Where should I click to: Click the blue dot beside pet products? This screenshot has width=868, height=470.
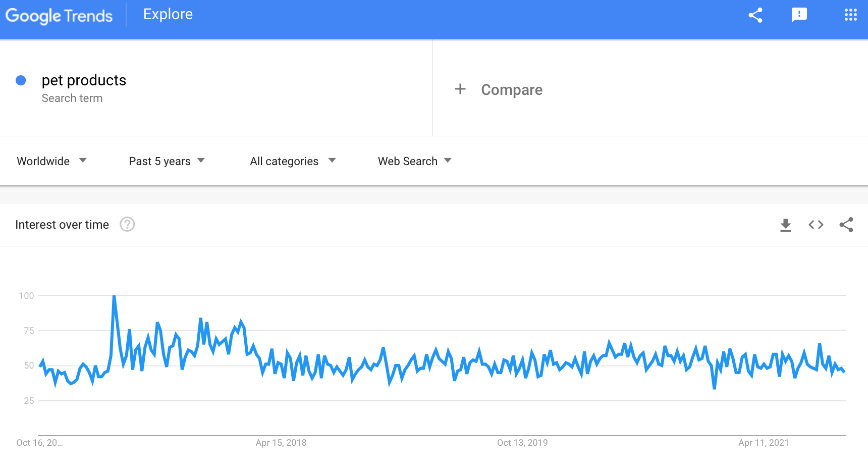pos(21,80)
